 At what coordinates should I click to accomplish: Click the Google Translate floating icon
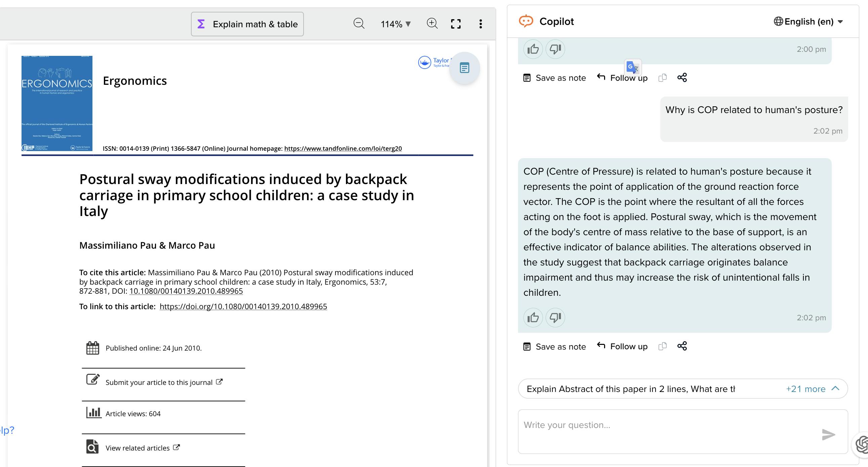(633, 67)
